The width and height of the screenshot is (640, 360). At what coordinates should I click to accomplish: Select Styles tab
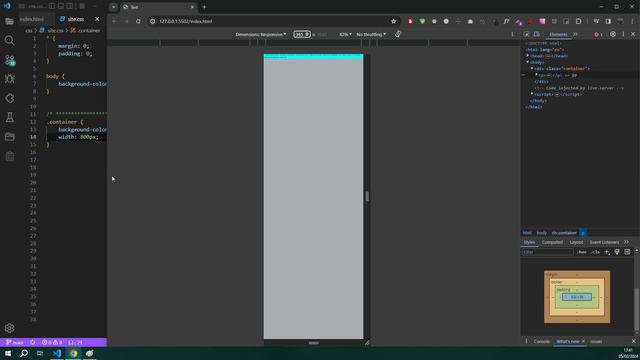click(x=529, y=242)
